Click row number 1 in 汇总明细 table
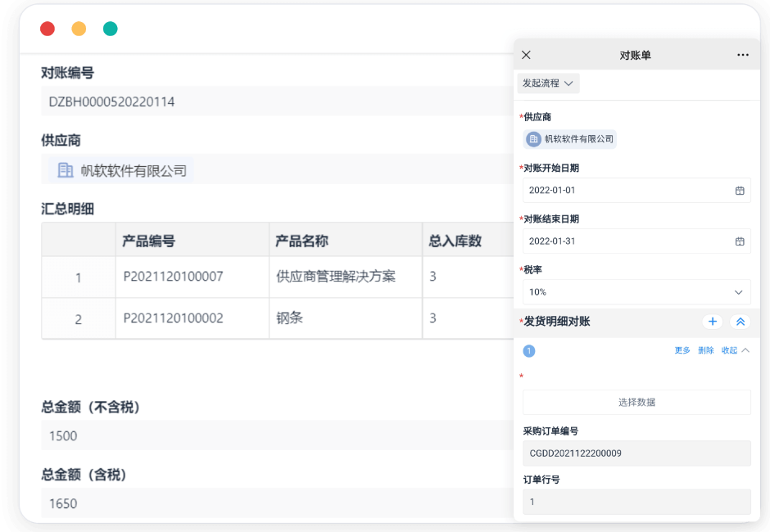770x532 pixels. (79, 277)
